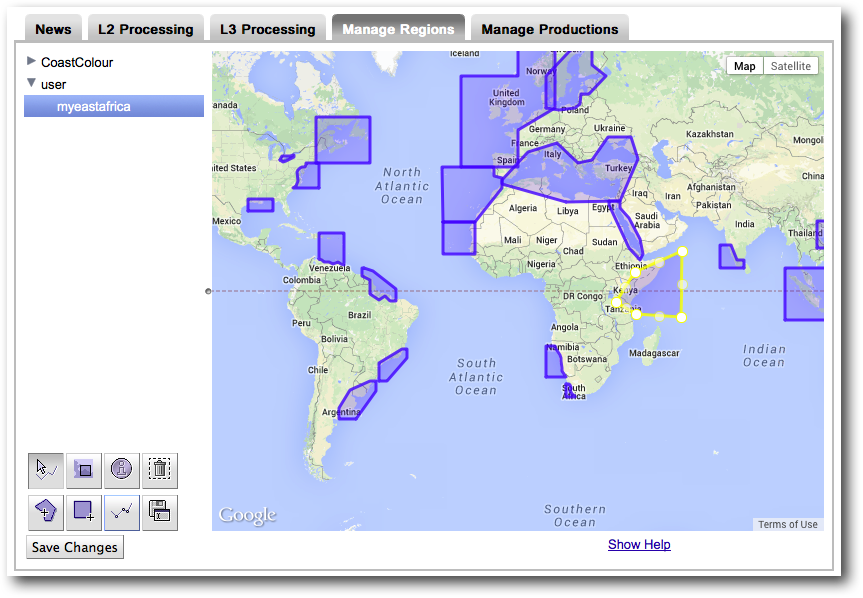
Task: Click the zoom-to-region rectangle tool icon
Action: point(84,470)
